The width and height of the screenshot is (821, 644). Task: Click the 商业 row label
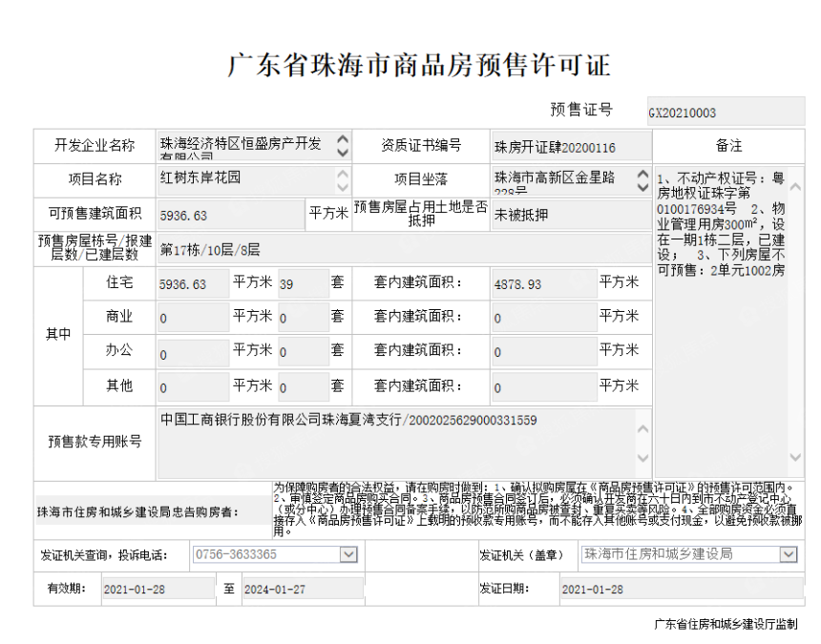pos(119,316)
